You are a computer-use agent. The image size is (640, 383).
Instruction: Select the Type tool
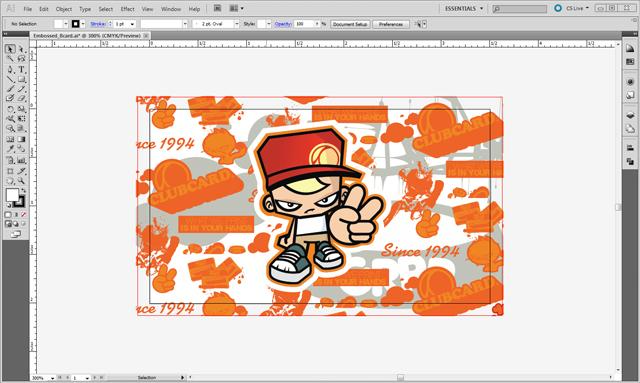point(22,69)
